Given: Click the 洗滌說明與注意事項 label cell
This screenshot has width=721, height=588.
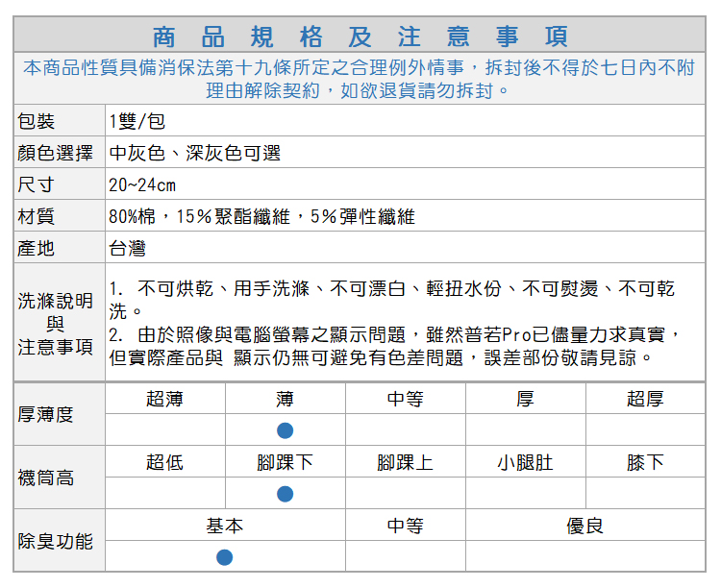Looking at the screenshot, I should tap(56, 323).
